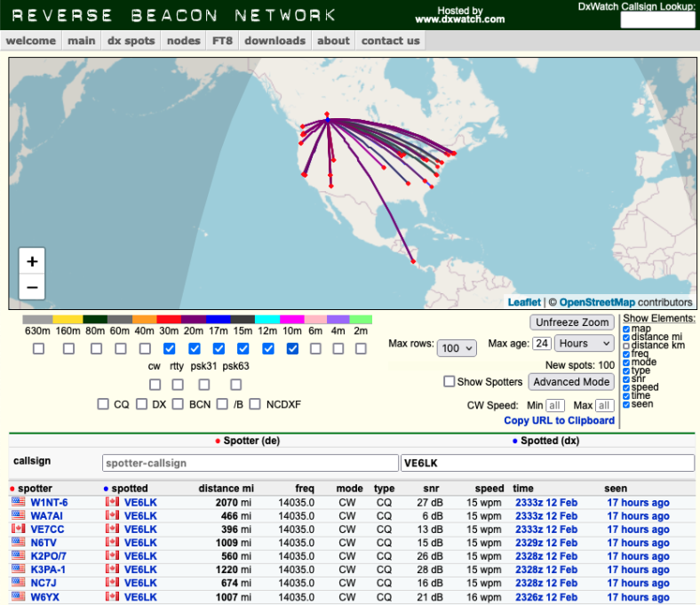Image resolution: width=700 pixels, height=605 pixels.
Task: Click the US flag icon next to W6YX
Action: (19, 596)
